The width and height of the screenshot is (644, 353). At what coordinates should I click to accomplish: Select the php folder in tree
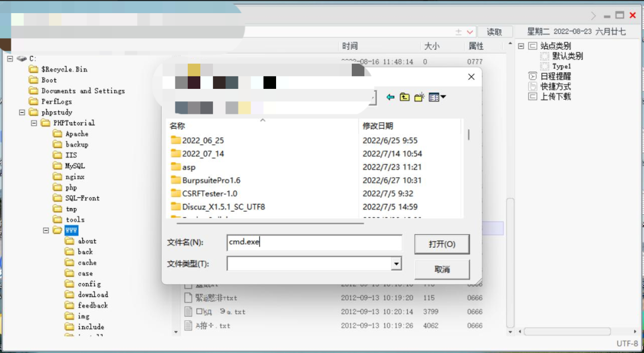click(65, 187)
